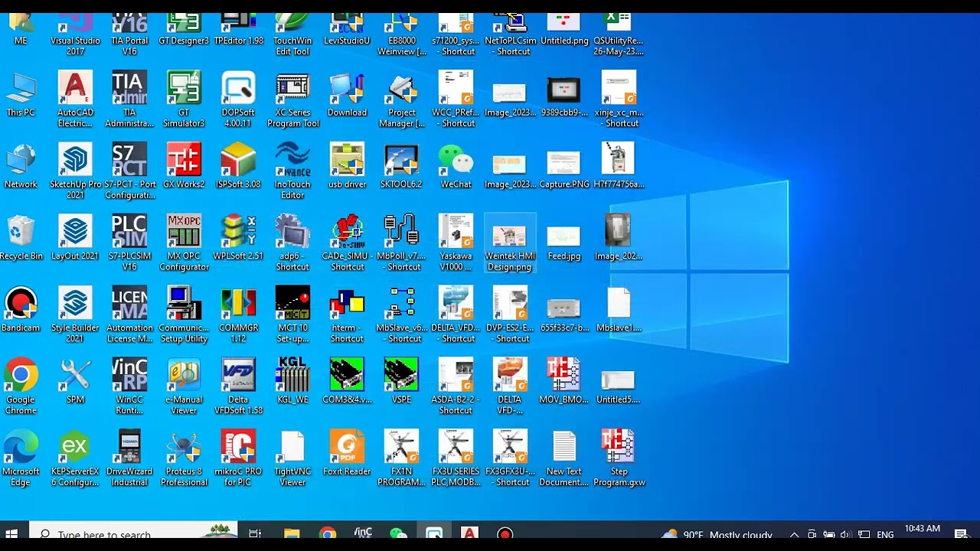Select the Weintek HMI Design.png file
Viewport: 980px width, 551px height.
(x=510, y=243)
